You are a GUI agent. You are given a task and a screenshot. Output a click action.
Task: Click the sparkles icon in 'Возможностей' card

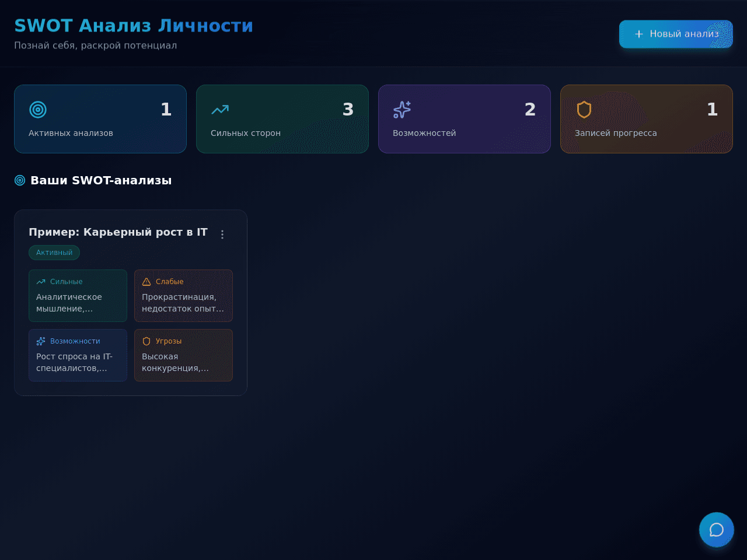402,110
